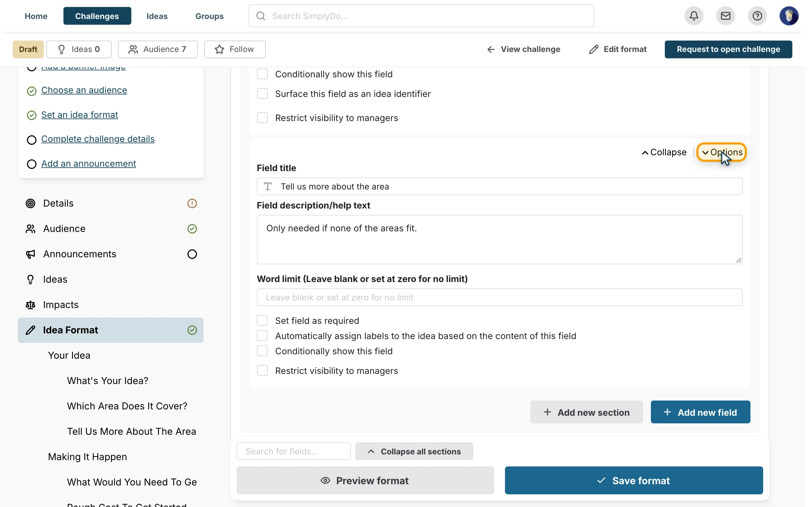Switch to the Ideas top navigation tab
The image size is (812, 507).
(x=157, y=16)
